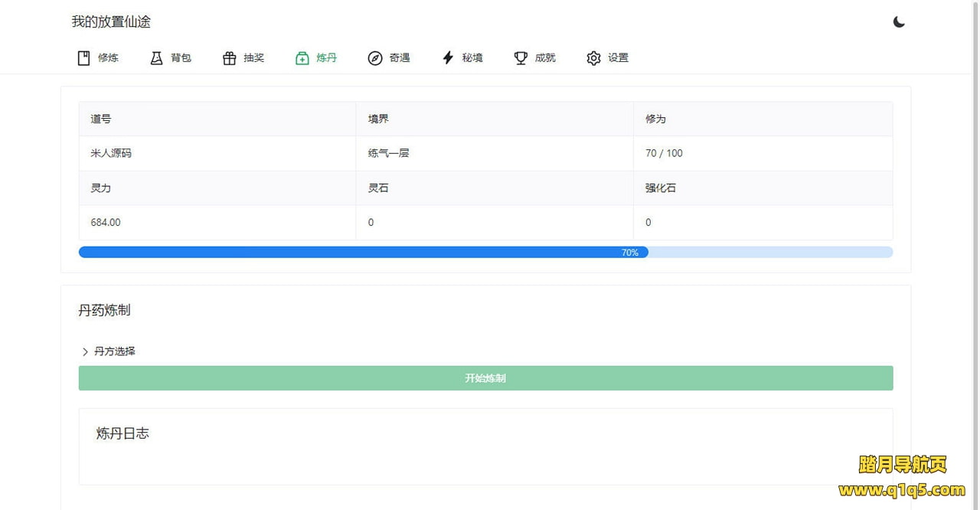
Task: Click the 炼丹日志 log heading
Action: 122,433
